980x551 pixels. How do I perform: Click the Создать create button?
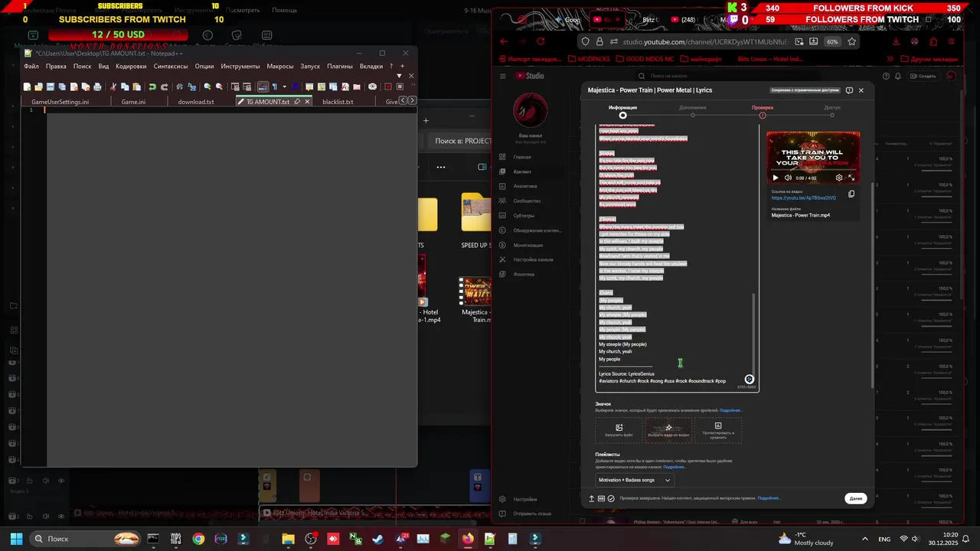click(x=923, y=76)
